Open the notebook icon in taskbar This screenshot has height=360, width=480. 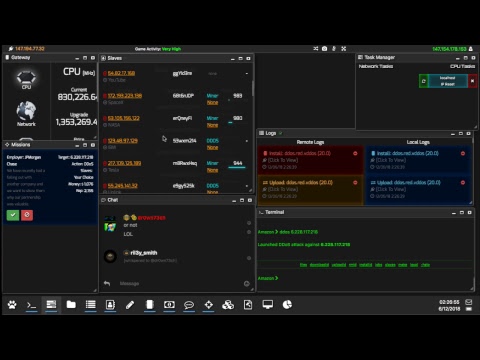150,304
